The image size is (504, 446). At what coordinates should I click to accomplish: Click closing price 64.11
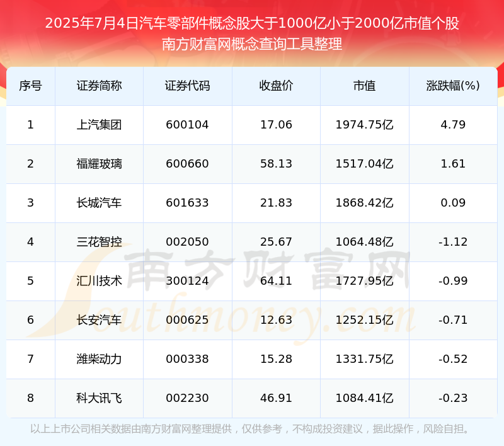pos(276,281)
